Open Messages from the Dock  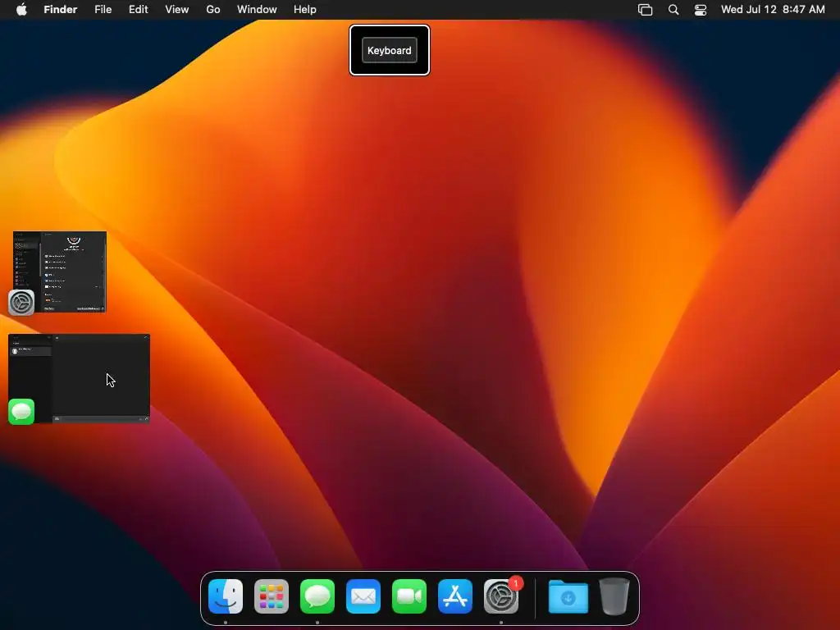point(317,596)
